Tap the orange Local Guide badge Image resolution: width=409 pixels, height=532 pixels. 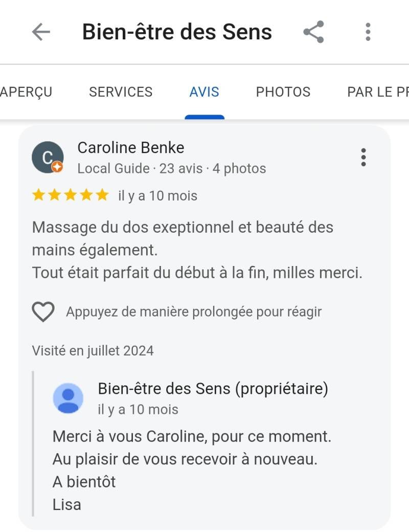coord(58,167)
